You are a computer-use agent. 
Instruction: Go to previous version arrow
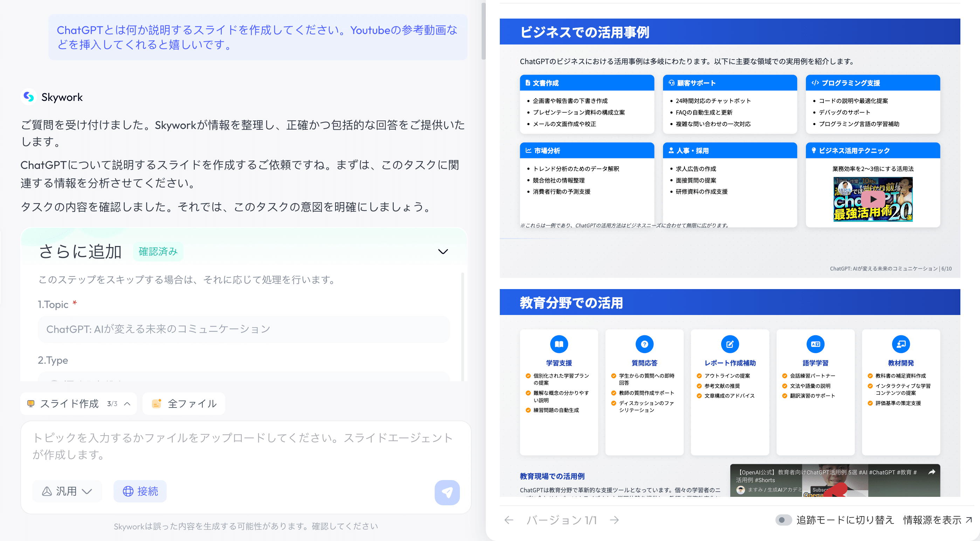(x=509, y=520)
